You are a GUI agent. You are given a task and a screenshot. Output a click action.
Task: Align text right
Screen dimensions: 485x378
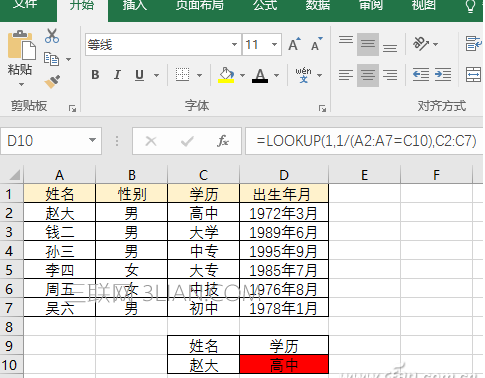[390, 75]
